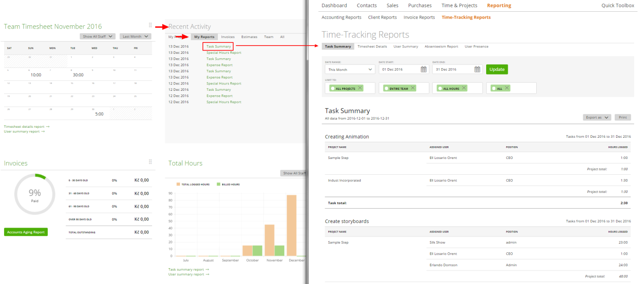Open the Date Start calendar picker icon
This screenshot has height=284, width=644.
coord(423,69)
